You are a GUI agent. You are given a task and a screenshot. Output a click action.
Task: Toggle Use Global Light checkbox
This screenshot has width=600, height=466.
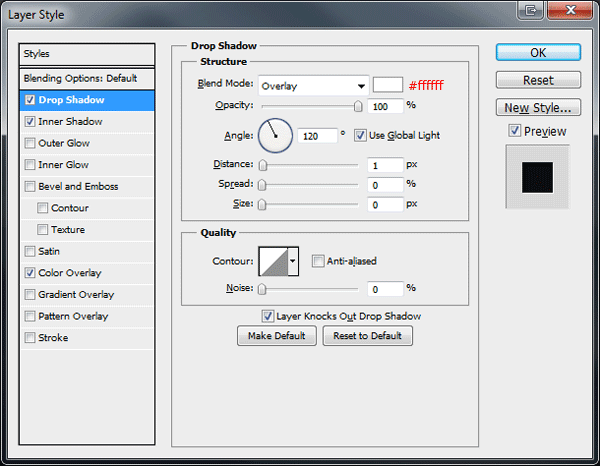(360, 135)
